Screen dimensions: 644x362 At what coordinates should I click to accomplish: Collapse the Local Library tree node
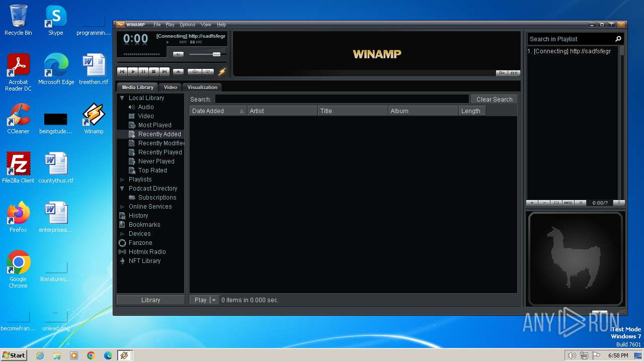coord(122,98)
